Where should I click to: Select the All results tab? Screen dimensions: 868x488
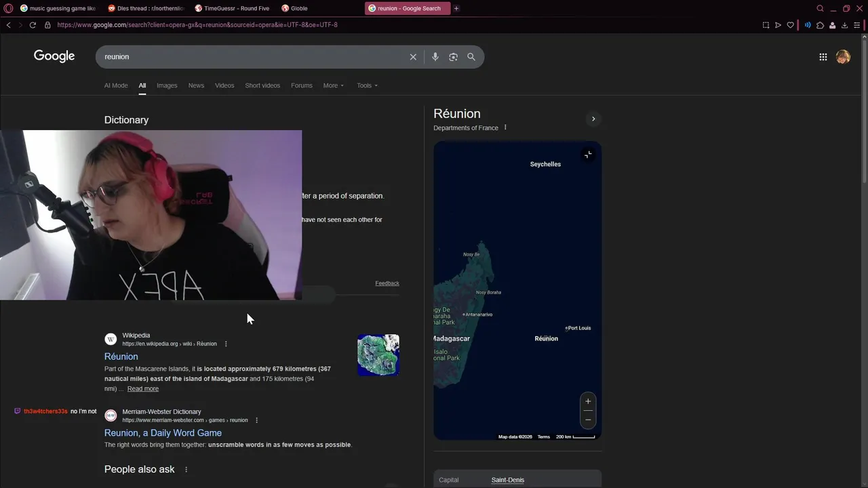tap(142, 85)
